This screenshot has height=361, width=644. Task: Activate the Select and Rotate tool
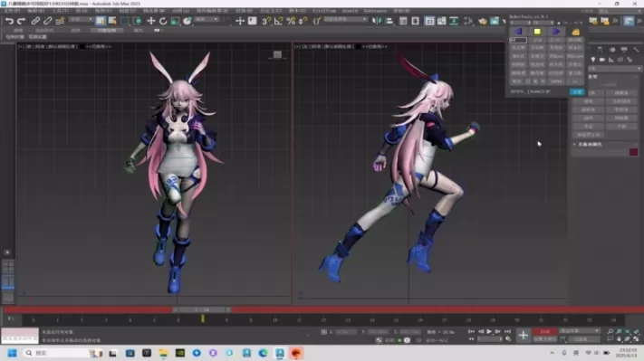163,21
